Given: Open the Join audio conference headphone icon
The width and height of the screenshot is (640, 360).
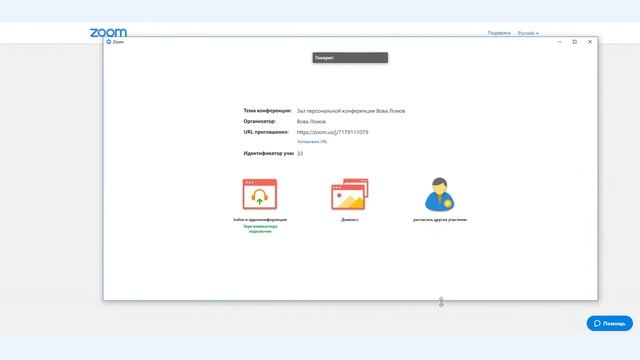Looking at the screenshot, I should point(260,194).
